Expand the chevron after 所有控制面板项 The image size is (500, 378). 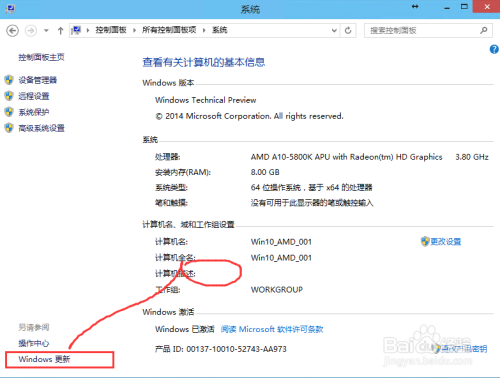tap(204, 30)
